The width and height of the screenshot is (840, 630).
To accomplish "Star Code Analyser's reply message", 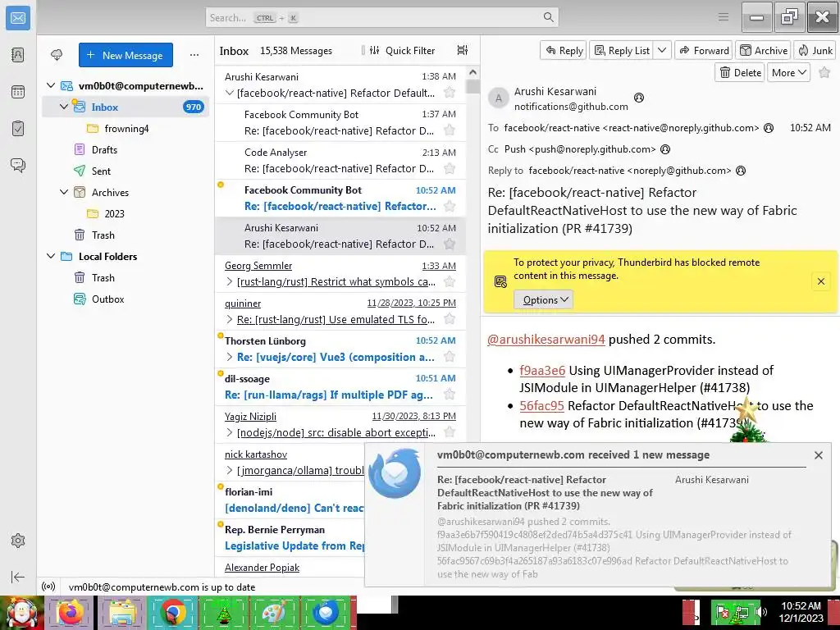I will pos(450,169).
